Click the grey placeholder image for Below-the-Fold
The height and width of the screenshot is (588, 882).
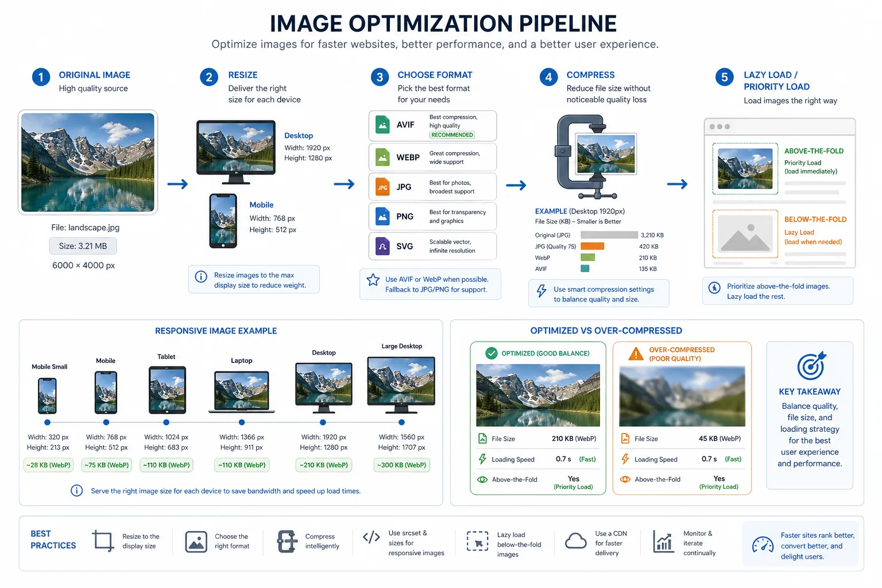pyautogui.click(x=745, y=234)
